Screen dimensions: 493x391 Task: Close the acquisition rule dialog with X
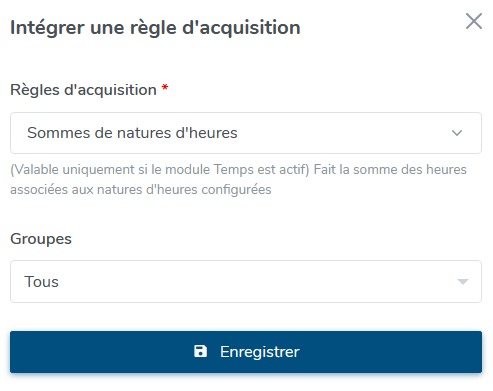pyautogui.click(x=474, y=21)
